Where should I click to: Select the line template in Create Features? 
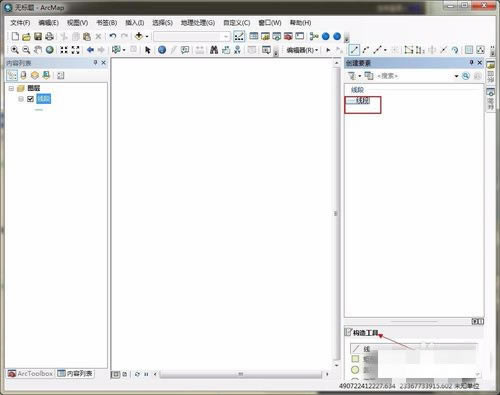click(360, 100)
